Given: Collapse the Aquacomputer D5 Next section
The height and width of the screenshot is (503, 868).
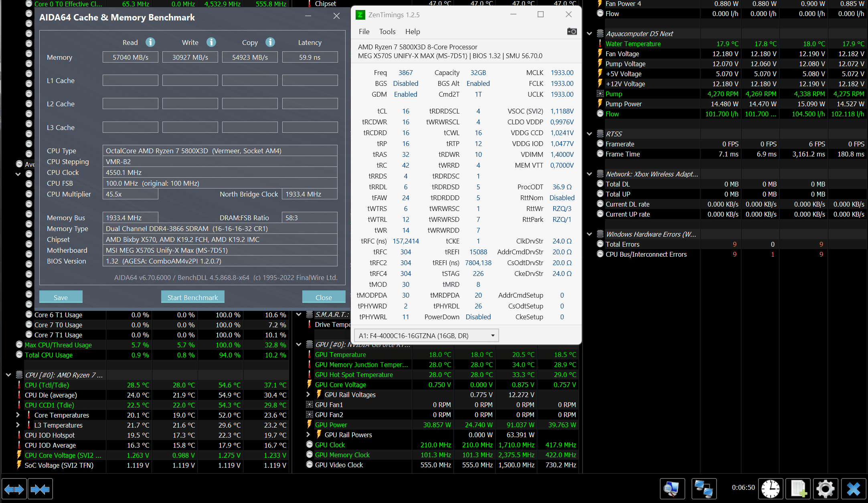Looking at the screenshot, I should point(589,34).
